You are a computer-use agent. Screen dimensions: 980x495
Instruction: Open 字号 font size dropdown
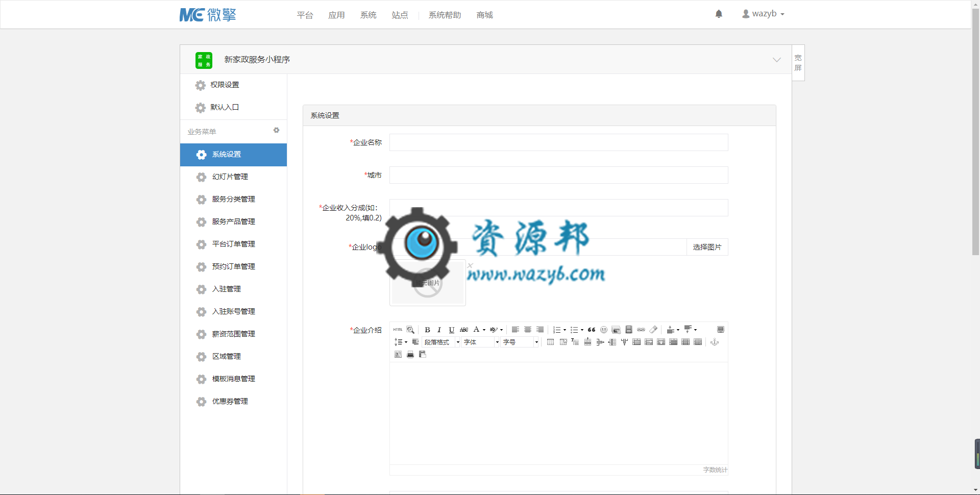click(x=520, y=342)
